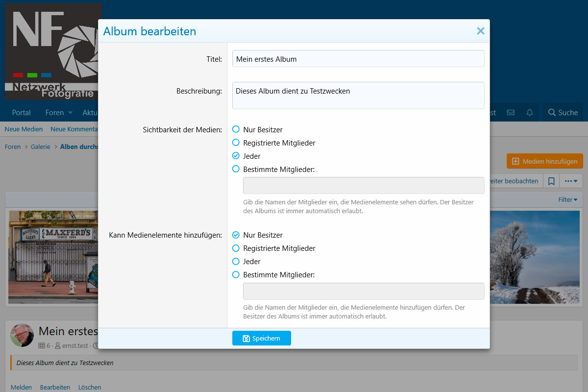The image size is (588, 392).
Task: Click the Medien hinzufügen button
Action: [545, 161]
